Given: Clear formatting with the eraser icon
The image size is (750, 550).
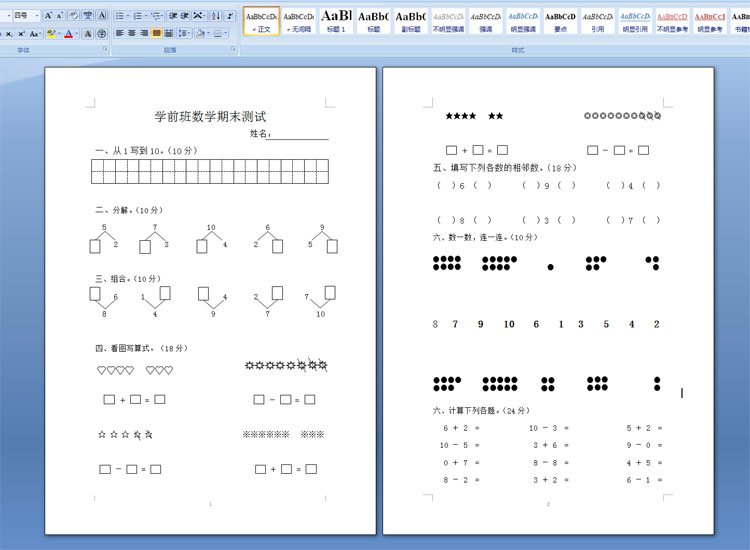Looking at the screenshot, I should pos(74,16).
